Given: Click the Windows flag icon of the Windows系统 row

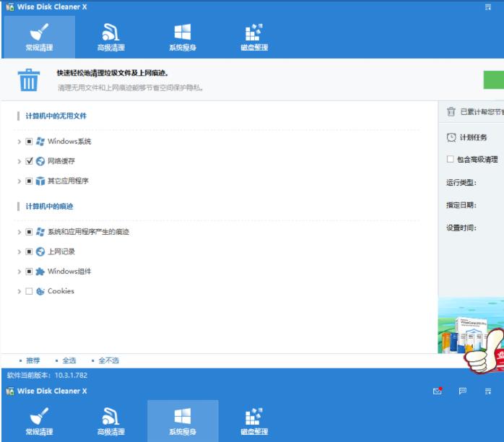Looking at the screenshot, I should pyautogui.click(x=40, y=142).
